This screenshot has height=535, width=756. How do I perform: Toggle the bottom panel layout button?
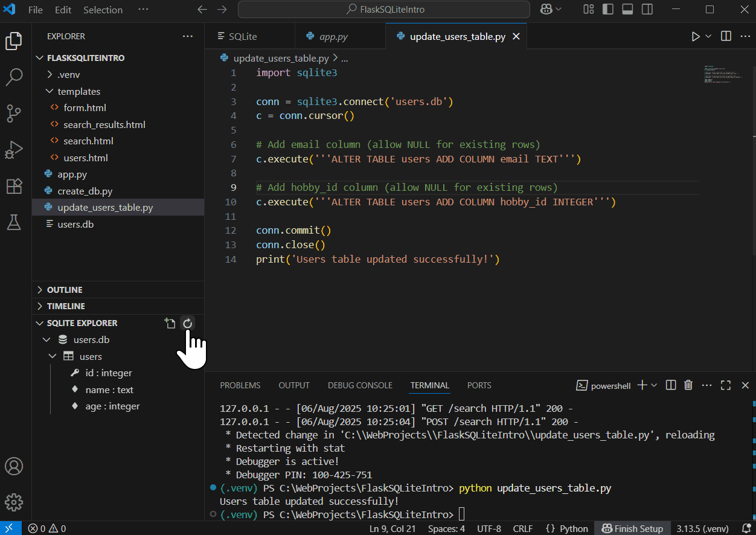[627, 10]
